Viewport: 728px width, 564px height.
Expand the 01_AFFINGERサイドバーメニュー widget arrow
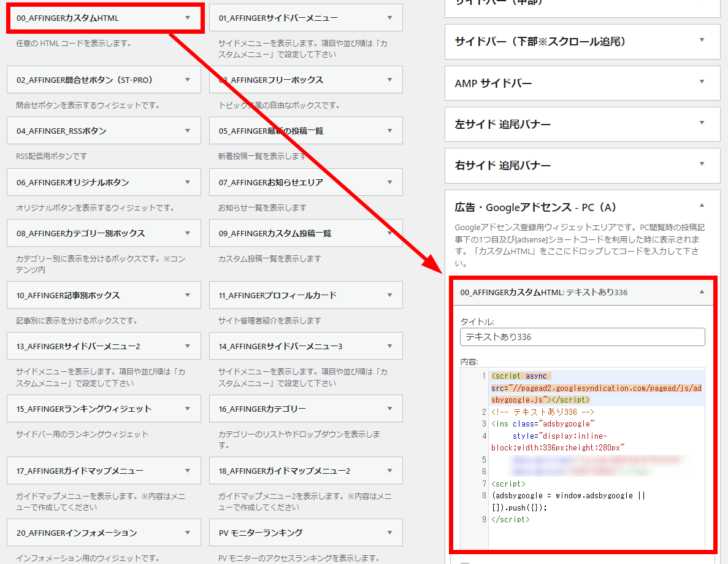pos(389,18)
